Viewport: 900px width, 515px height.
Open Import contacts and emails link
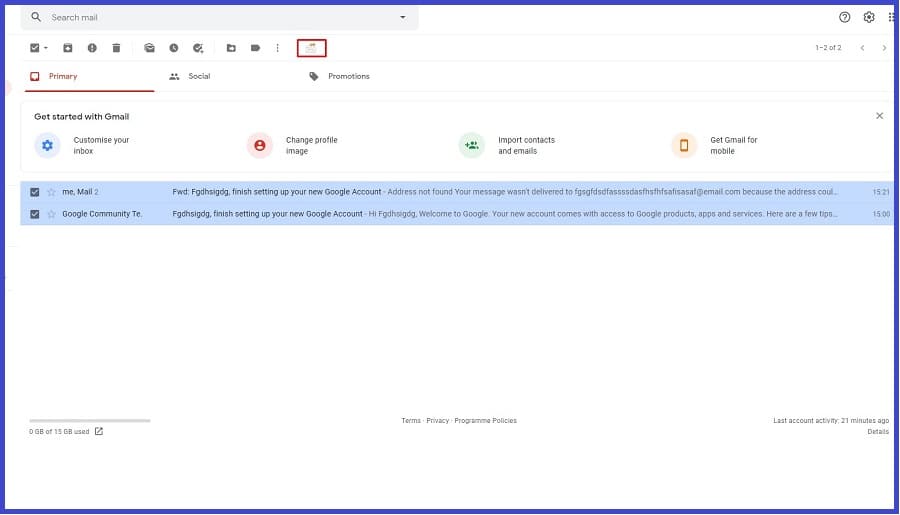(526, 145)
